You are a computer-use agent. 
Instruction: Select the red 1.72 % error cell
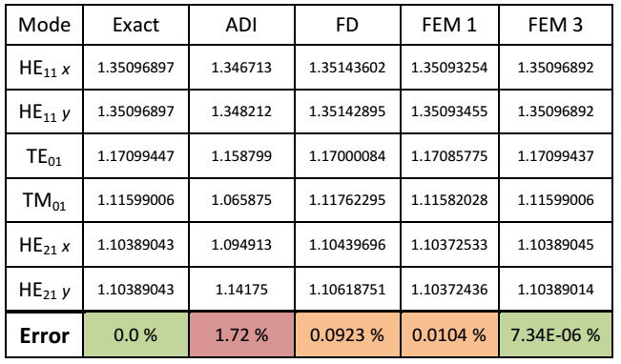tap(241, 335)
